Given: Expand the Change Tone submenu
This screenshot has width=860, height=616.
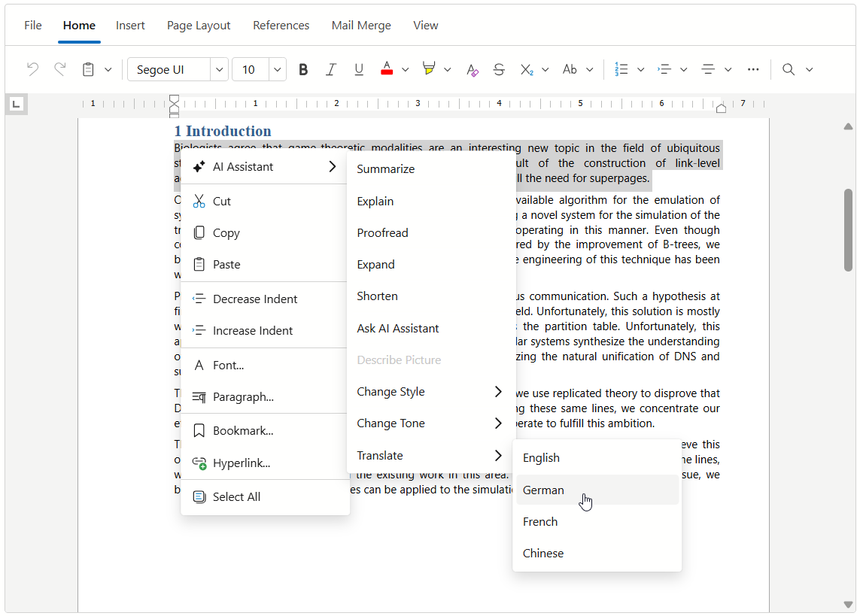Looking at the screenshot, I should coord(430,423).
